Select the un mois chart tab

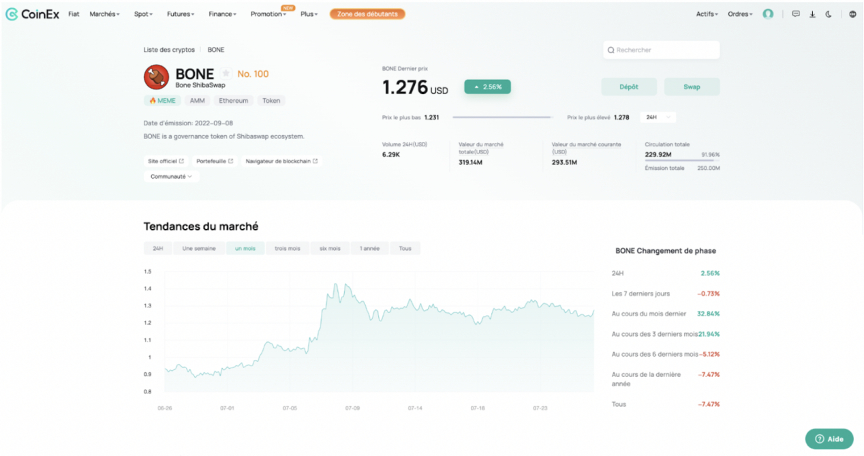pos(245,248)
